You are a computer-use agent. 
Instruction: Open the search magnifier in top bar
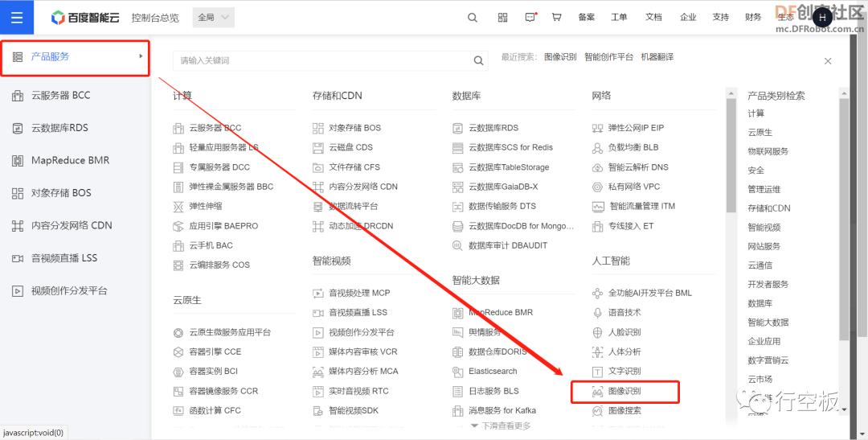tap(473, 17)
